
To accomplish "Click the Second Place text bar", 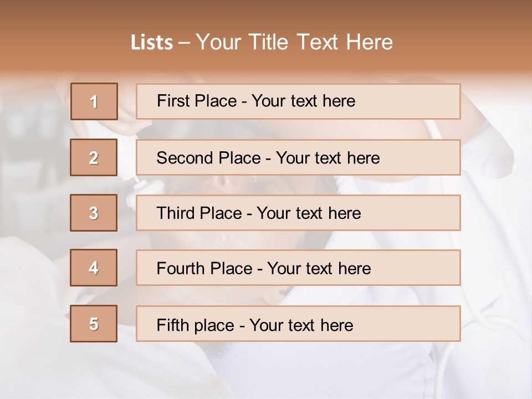I will pyautogui.click(x=298, y=157).
